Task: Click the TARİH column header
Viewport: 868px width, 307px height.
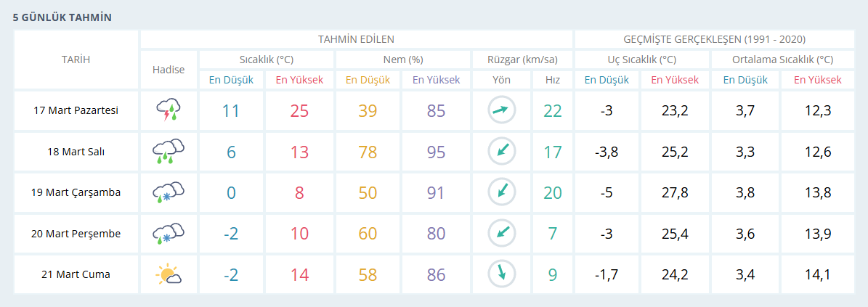Action: coord(76,60)
